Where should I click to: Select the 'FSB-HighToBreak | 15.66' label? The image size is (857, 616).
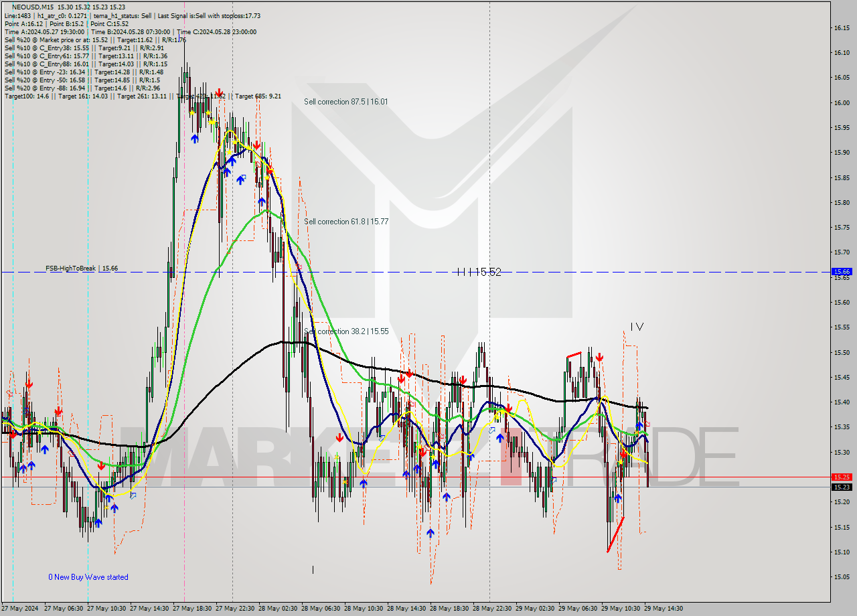tap(82, 268)
